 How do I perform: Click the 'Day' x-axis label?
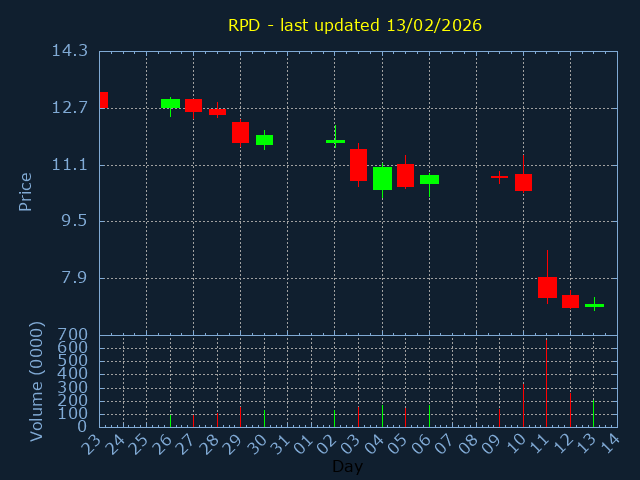[x=347, y=466]
